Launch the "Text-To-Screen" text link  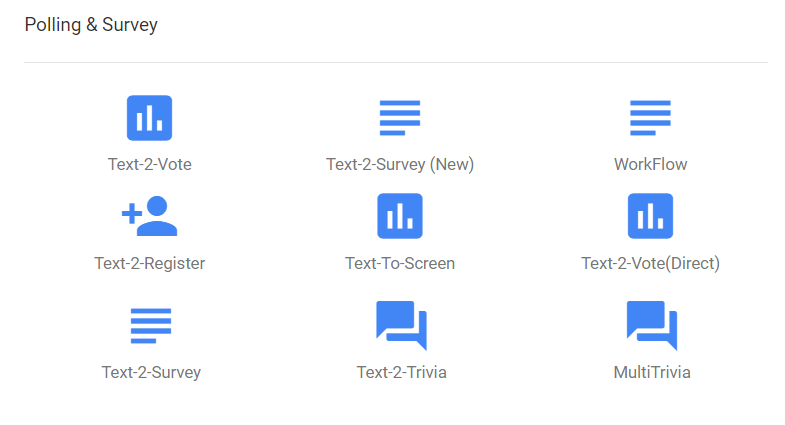point(400,264)
